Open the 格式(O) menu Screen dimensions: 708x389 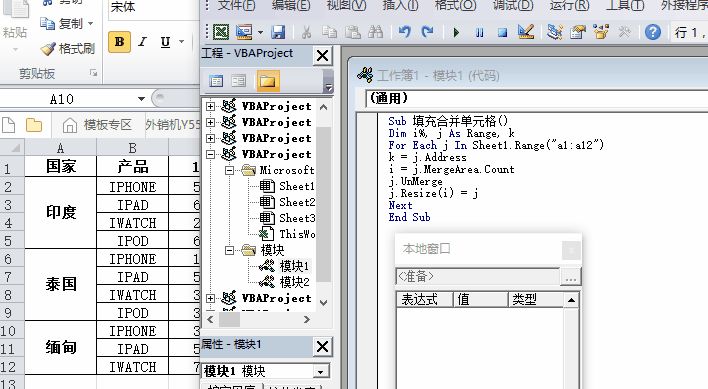tap(455, 5)
